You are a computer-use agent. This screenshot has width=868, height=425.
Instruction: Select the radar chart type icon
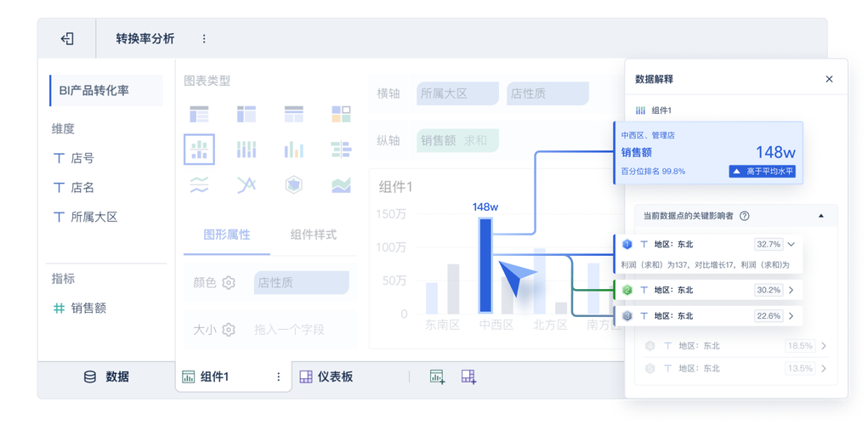[294, 184]
